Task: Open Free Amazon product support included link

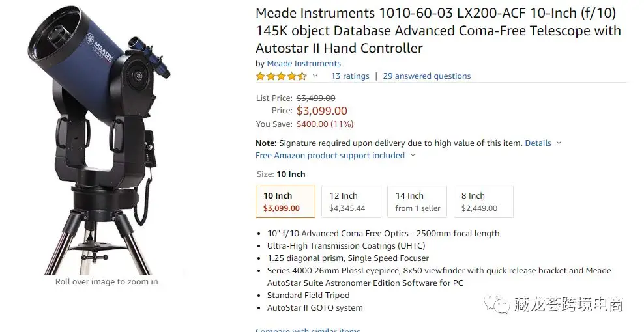Action: point(330,156)
